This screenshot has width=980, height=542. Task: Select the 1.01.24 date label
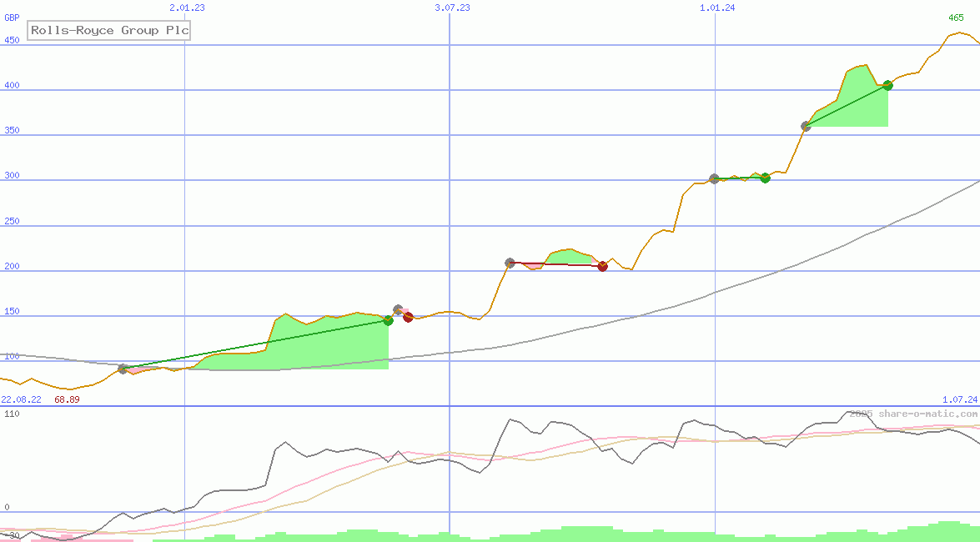click(717, 8)
